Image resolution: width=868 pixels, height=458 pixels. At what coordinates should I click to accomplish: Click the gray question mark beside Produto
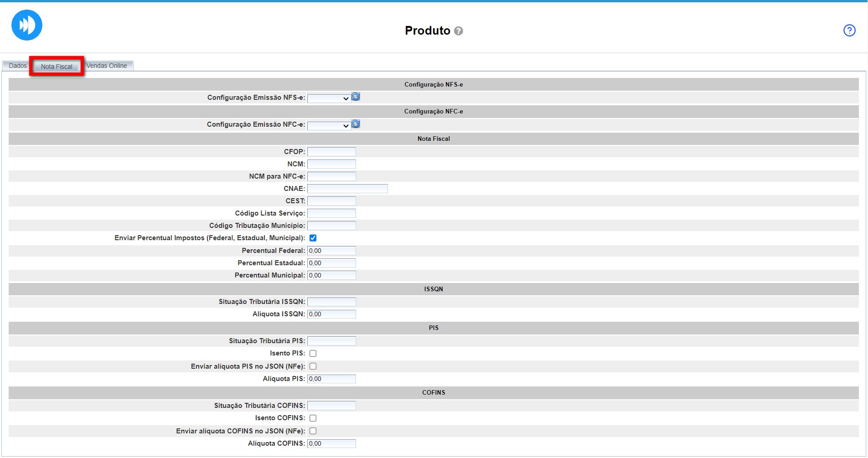point(459,31)
